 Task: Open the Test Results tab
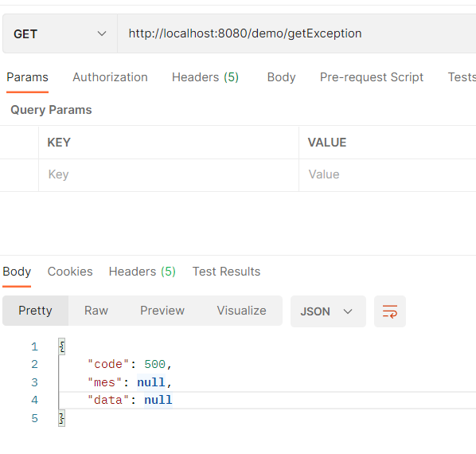227,272
